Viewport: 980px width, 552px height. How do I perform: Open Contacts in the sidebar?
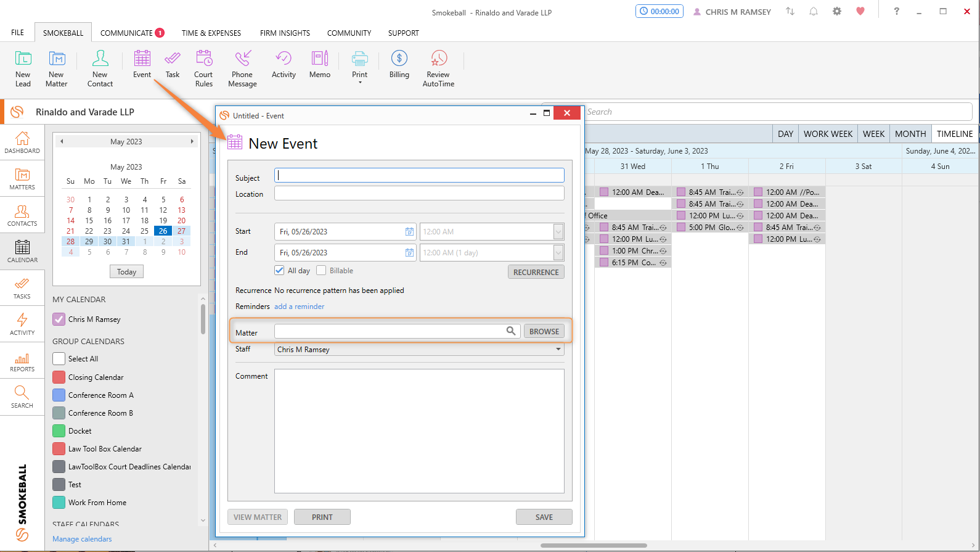[x=22, y=215]
